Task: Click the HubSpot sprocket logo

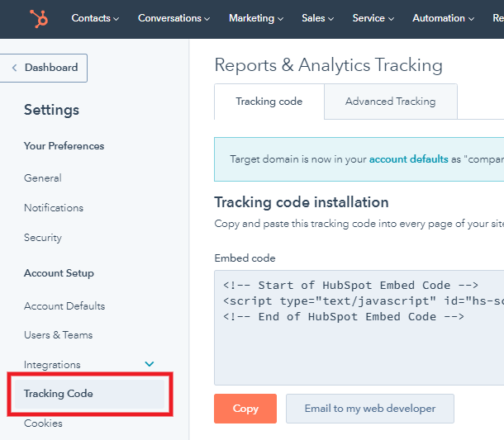Action: (x=39, y=18)
